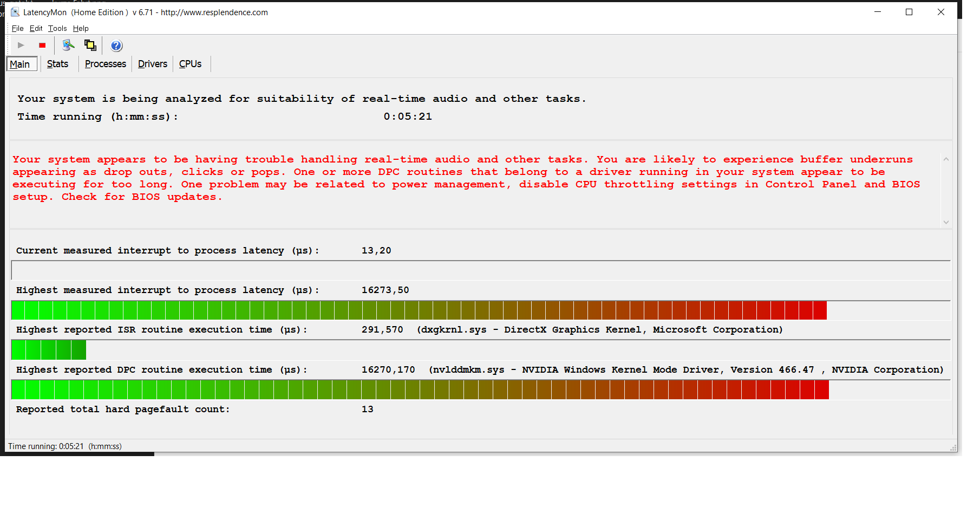Click the highest latency value 16273,50
Viewport: 980px width, 513px height.
tap(385, 290)
